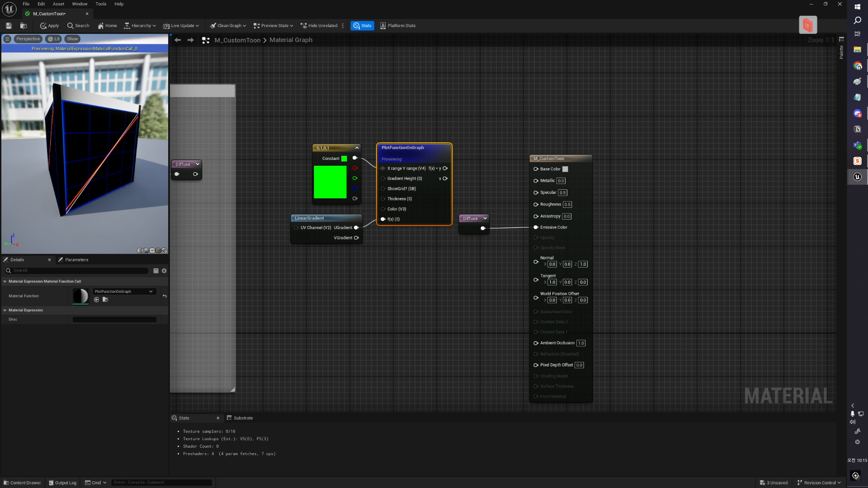This screenshot has height=488, width=868.
Task: Use selected asset arrow under Material Function
Action: coord(96,300)
